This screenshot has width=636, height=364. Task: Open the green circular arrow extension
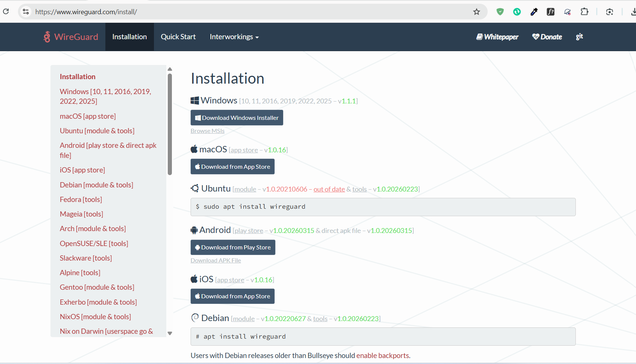(x=517, y=12)
